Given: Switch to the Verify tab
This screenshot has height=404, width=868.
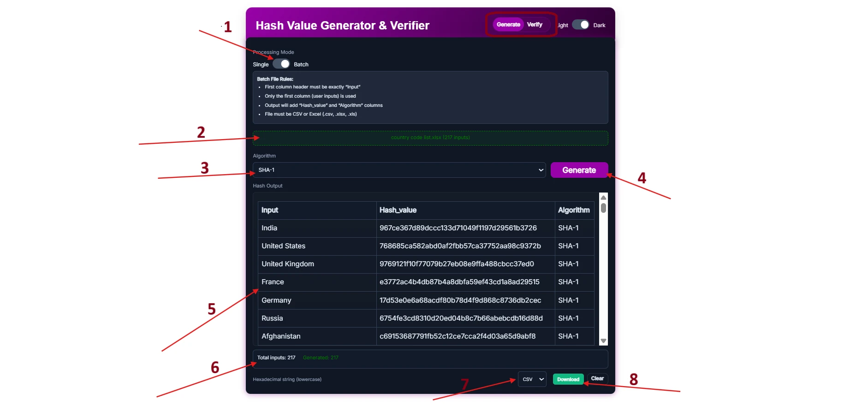Looking at the screenshot, I should coord(535,24).
